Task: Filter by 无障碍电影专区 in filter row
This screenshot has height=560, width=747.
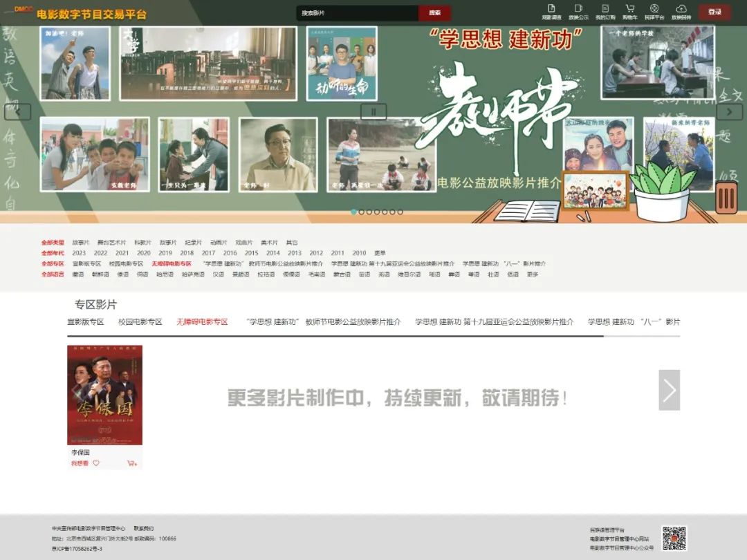Action: click(172, 263)
